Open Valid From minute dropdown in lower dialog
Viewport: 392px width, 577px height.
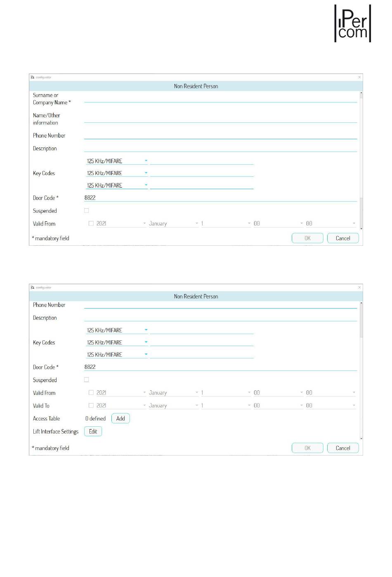(x=331, y=393)
